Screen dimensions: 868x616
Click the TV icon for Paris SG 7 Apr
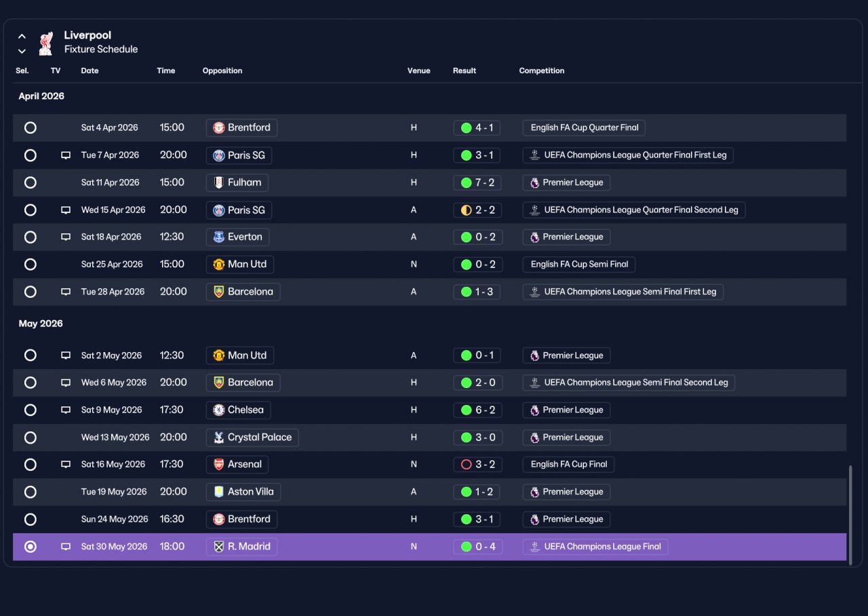66,155
